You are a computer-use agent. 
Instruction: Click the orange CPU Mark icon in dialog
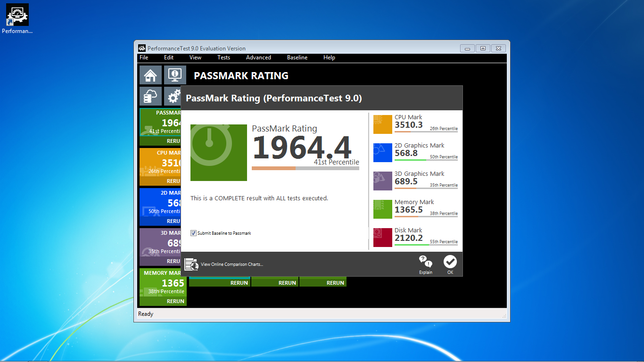click(383, 124)
